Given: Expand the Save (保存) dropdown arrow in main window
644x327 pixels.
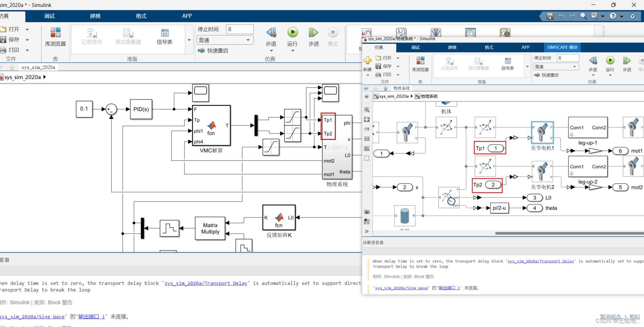Looking at the screenshot, I should [27, 40].
